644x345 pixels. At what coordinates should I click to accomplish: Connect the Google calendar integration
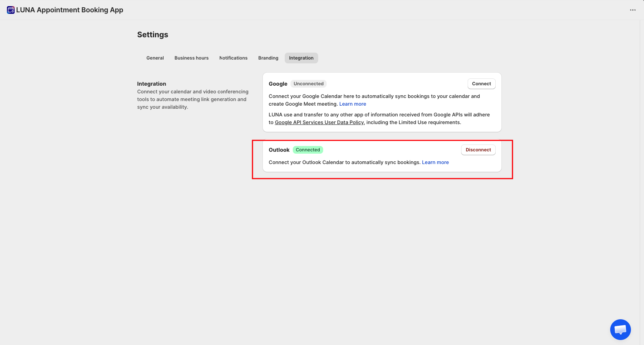pyautogui.click(x=481, y=84)
